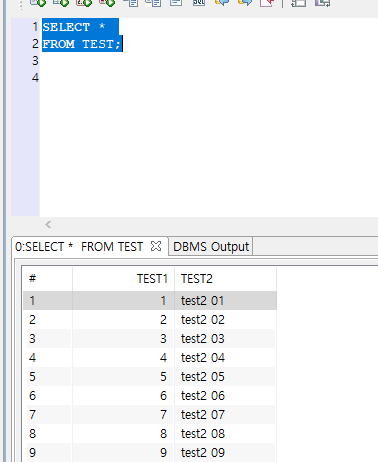Viewport: 378px width, 462px height.
Task: Click line number 4 in editor gutter
Action: 35,78
